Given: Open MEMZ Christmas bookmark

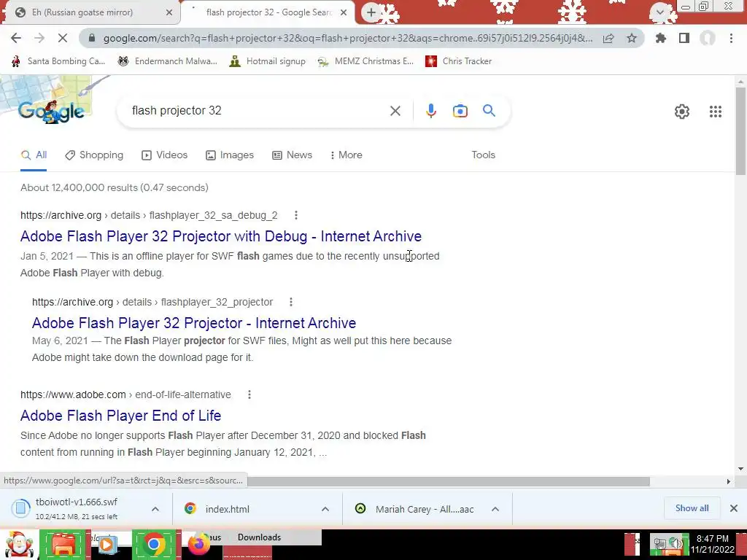Looking at the screenshot, I should [x=365, y=61].
